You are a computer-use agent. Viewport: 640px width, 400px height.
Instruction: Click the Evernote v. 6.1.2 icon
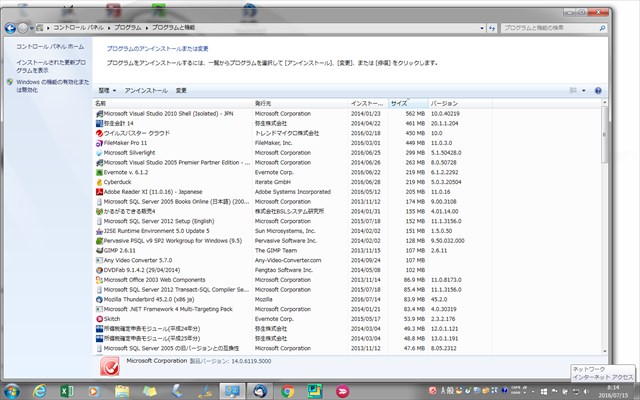(x=99, y=172)
